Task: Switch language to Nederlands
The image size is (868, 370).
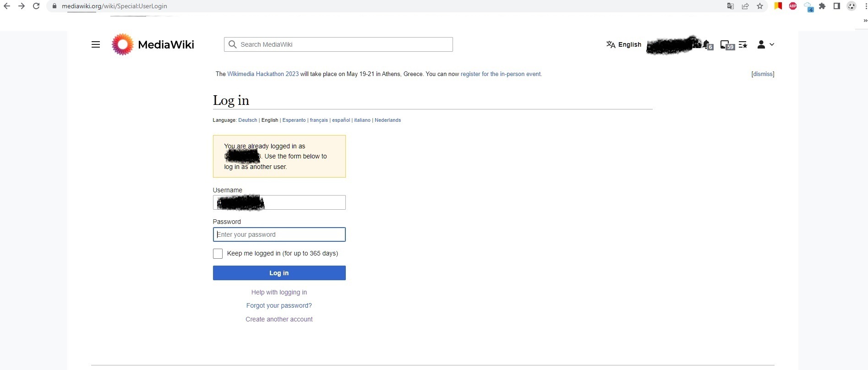Action: (388, 120)
